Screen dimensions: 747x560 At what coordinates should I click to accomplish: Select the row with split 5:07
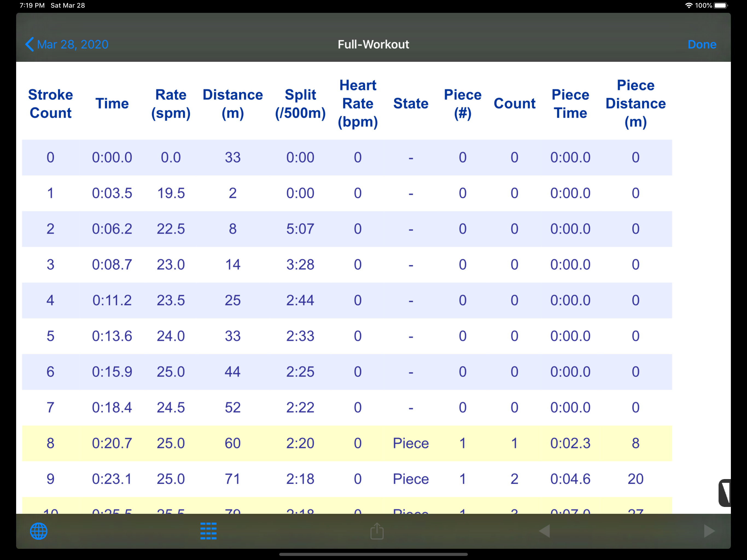pos(347,229)
